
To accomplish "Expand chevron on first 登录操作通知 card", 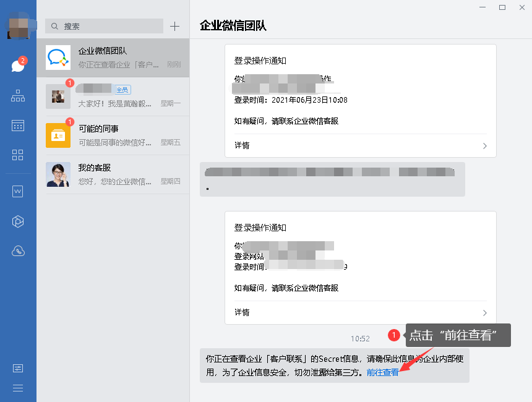I will [484, 146].
